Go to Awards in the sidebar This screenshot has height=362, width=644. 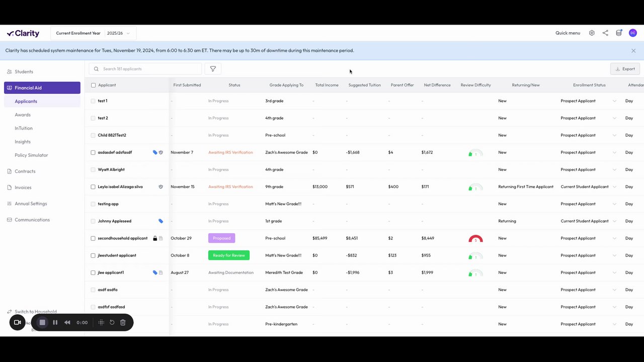coord(23,115)
